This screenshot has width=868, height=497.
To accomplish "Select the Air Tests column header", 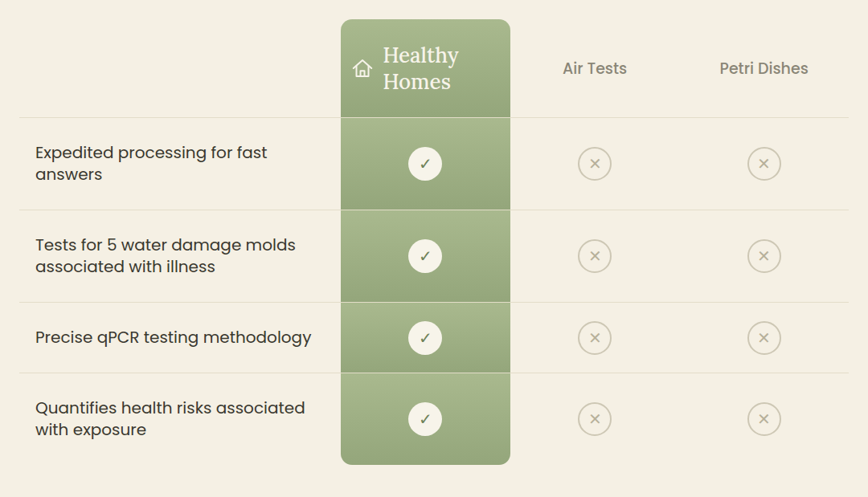I will (x=595, y=68).
